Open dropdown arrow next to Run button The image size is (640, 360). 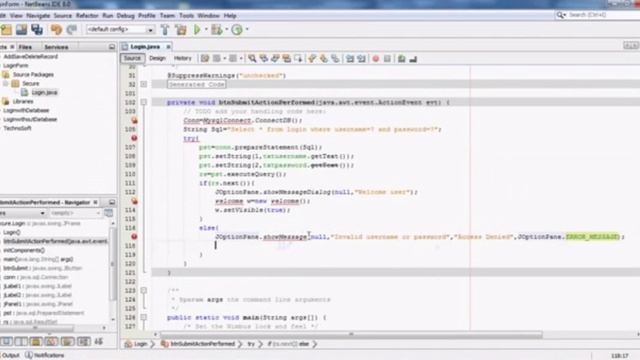point(206,29)
